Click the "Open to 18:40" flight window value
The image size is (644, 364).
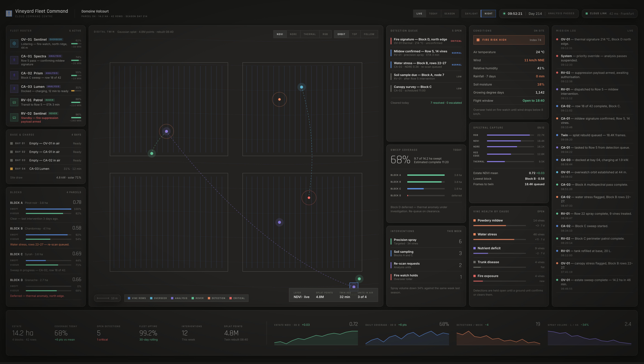[x=533, y=101]
